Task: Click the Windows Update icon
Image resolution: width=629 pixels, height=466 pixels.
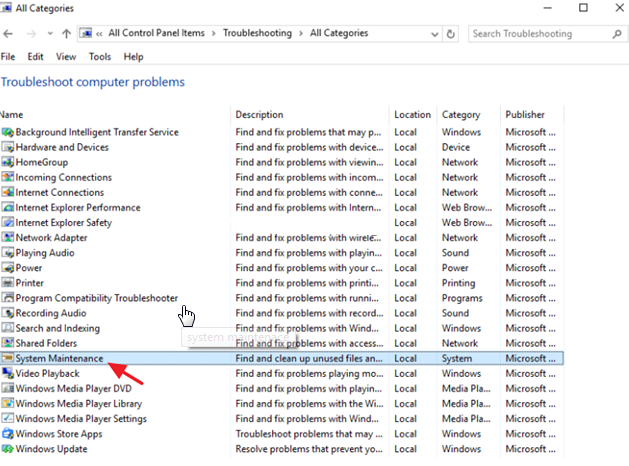Action: [x=8, y=449]
